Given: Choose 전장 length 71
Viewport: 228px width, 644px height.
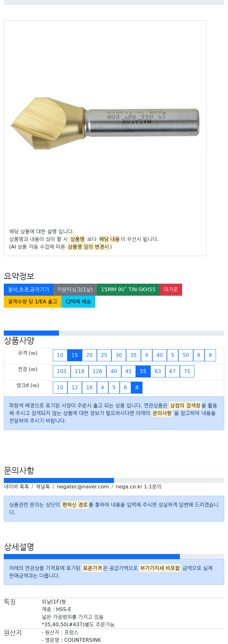Looking at the screenshot, I should coord(187,371).
